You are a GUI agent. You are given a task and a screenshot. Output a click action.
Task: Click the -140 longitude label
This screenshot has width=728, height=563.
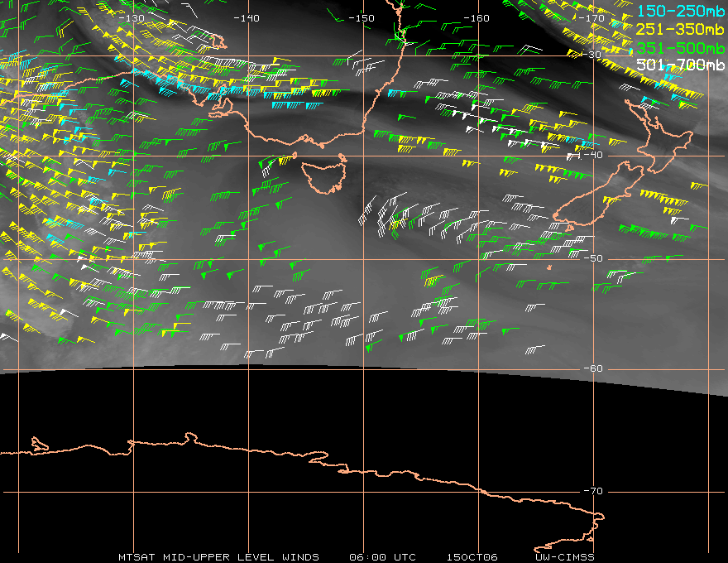pyautogui.click(x=247, y=17)
